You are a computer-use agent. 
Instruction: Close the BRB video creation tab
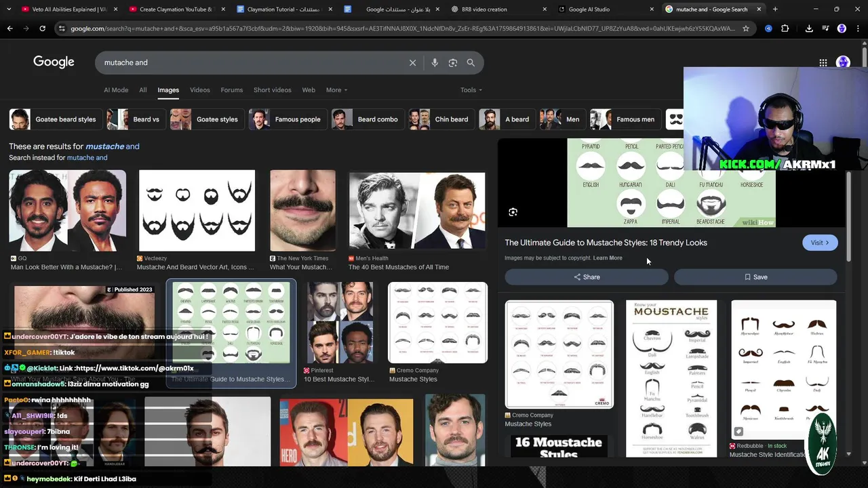pyautogui.click(x=545, y=9)
